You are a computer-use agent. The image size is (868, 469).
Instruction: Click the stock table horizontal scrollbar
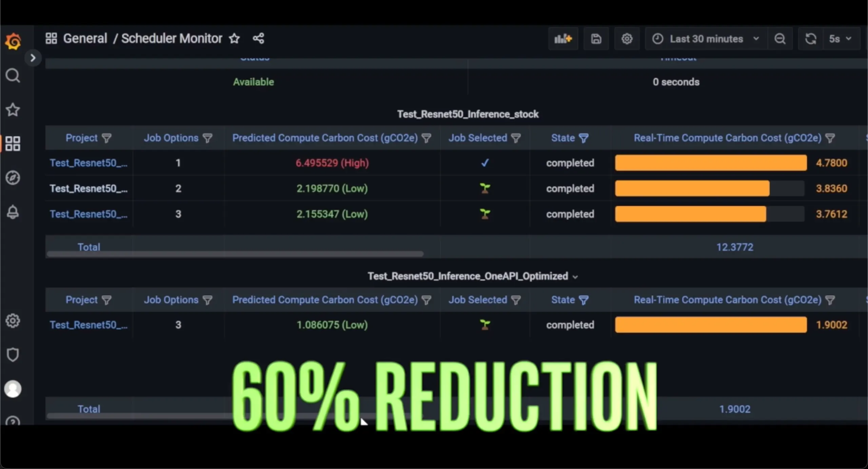235,254
